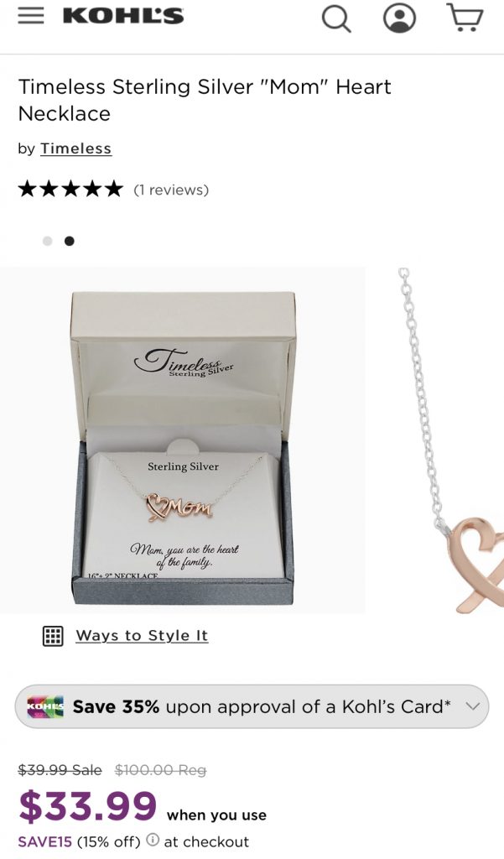This screenshot has width=504, height=859.
Task: Select the first image carousel dot
Action: [48, 241]
